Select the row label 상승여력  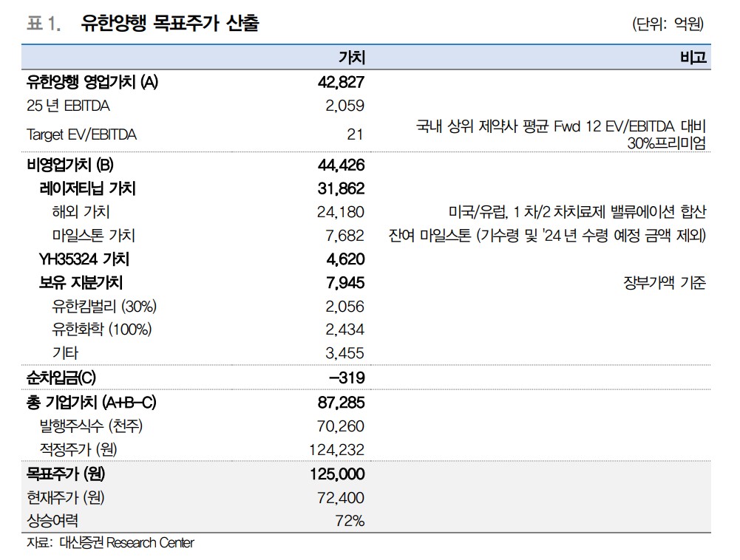pyautogui.click(x=52, y=521)
